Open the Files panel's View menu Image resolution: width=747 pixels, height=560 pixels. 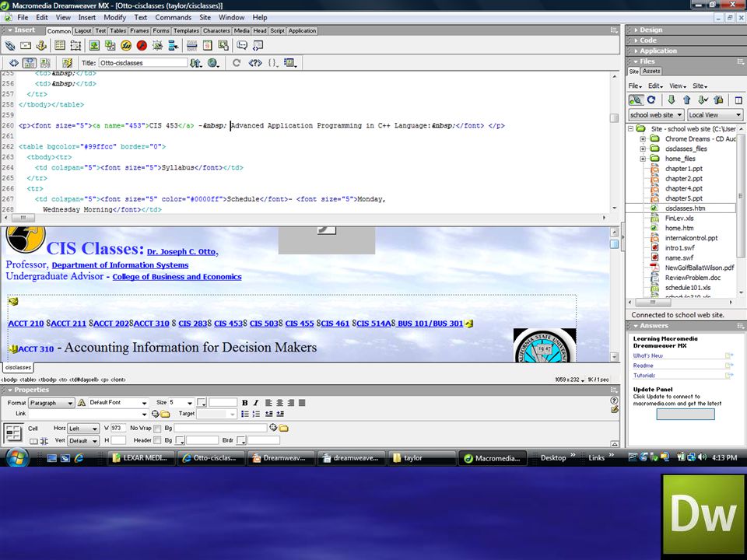pyautogui.click(x=678, y=86)
